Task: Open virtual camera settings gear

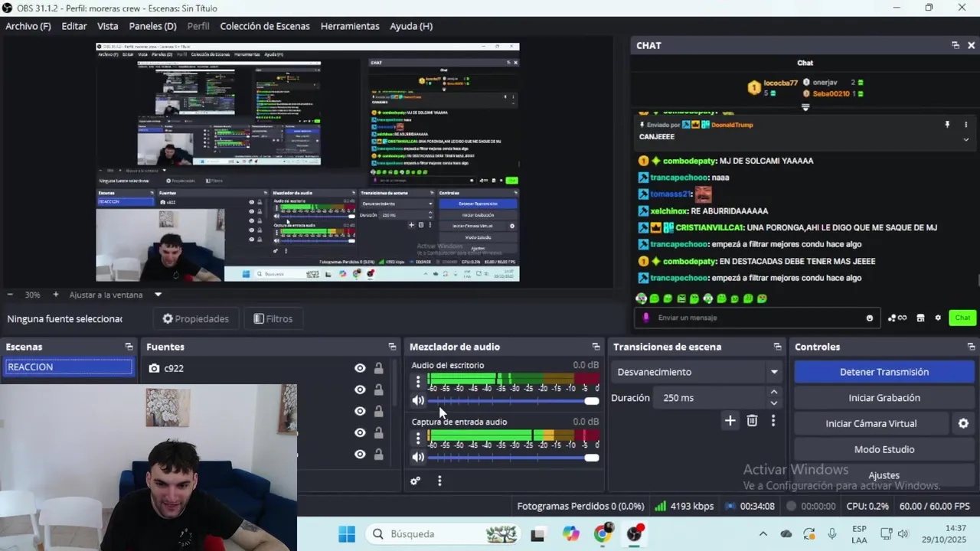Action: pyautogui.click(x=963, y=423)
